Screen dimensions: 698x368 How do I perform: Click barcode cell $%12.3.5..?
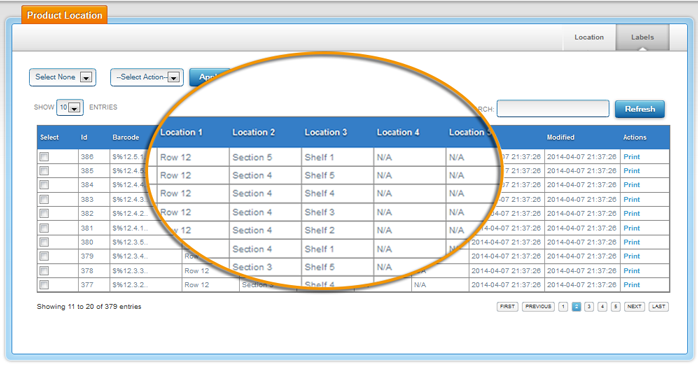click(130, 242)
